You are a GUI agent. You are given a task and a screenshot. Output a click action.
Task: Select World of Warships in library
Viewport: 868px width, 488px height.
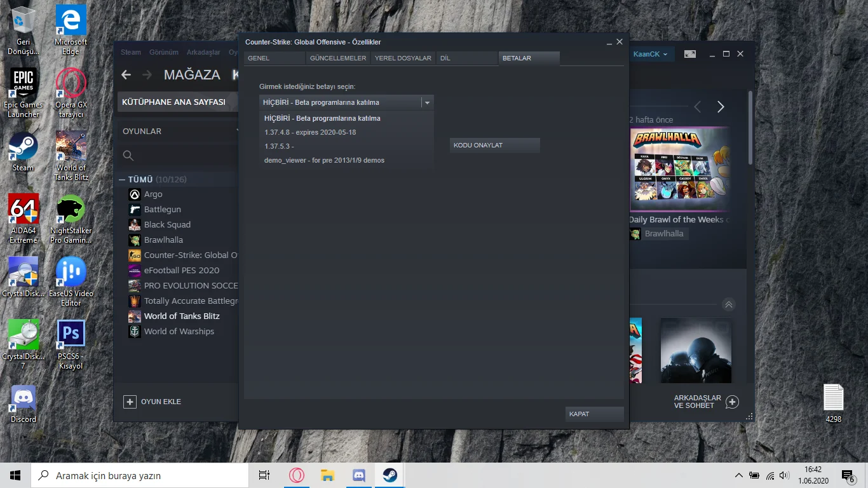coord(179,332)
